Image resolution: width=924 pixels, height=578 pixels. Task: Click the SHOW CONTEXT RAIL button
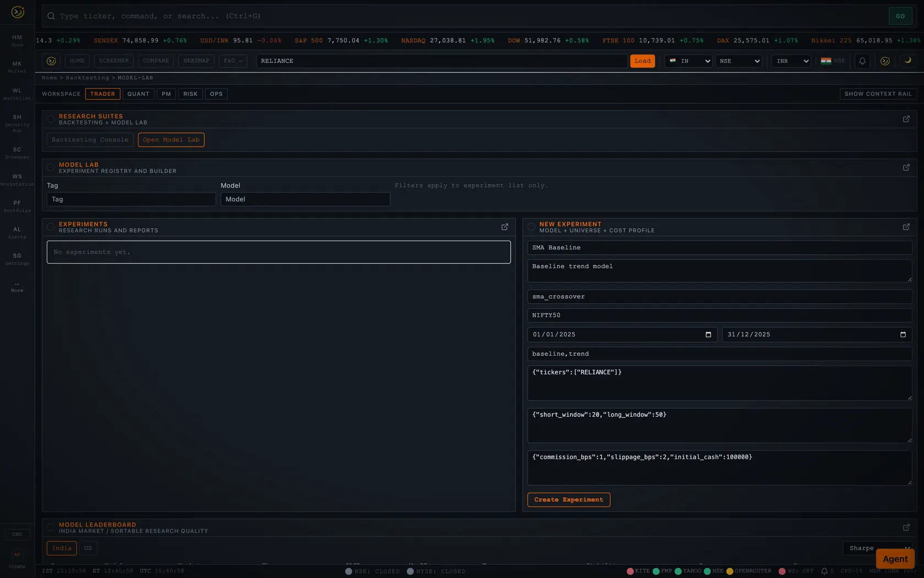click(878, 94)
